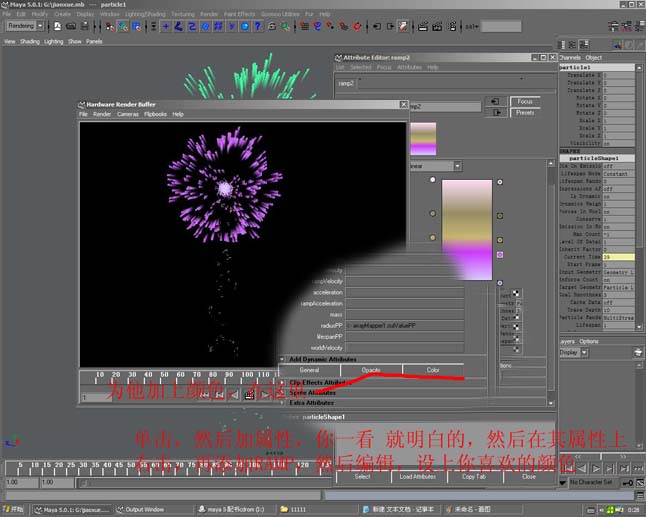
Task: Open the Flipbooks menu in Hardware Render Buffer
Action: (155, 114)
